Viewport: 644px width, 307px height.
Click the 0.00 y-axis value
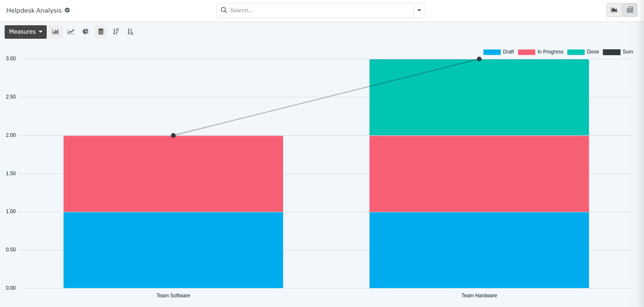click(11, 288)
